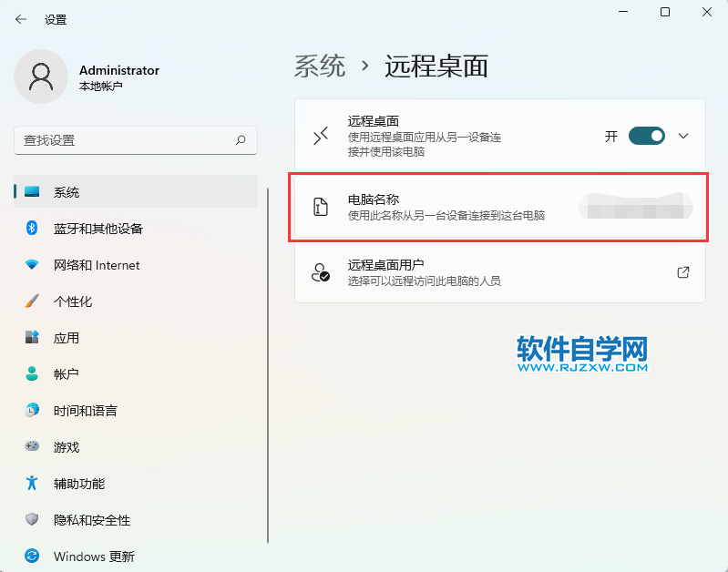Select the System monitor icon

[x=32, y=191]
